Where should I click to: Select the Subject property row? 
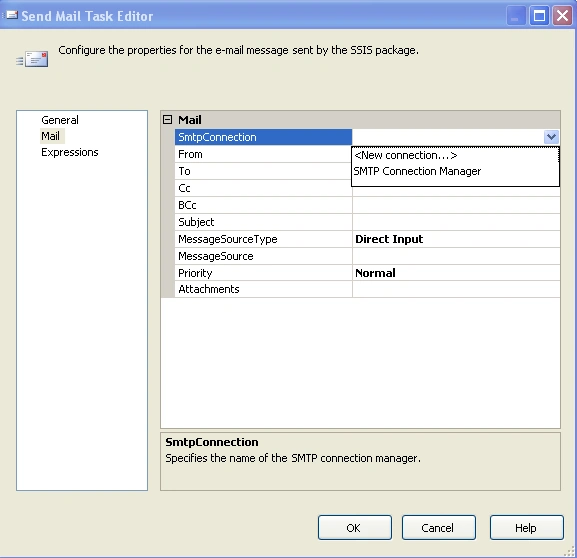click(367, 222)
